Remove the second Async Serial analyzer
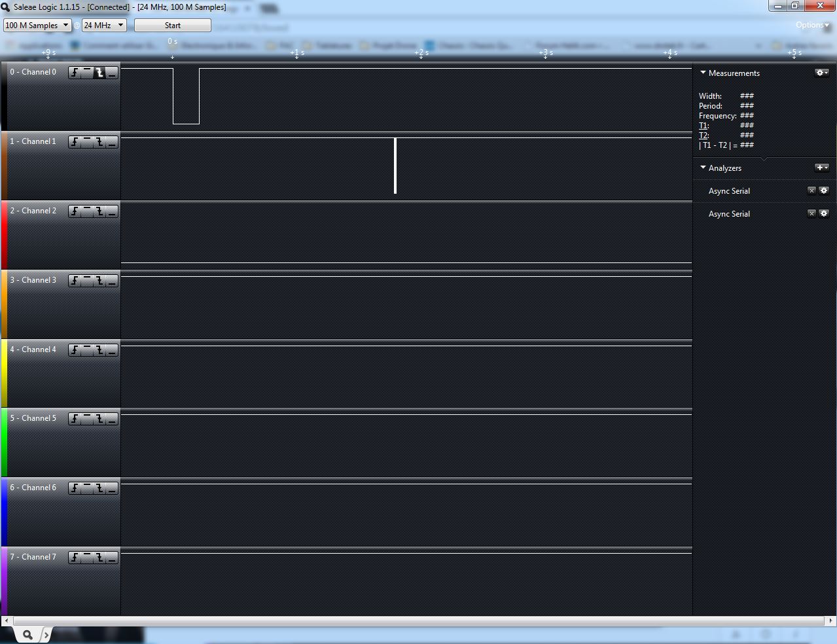837x644 pixels. pyautogui.click(x=811, y=213)
